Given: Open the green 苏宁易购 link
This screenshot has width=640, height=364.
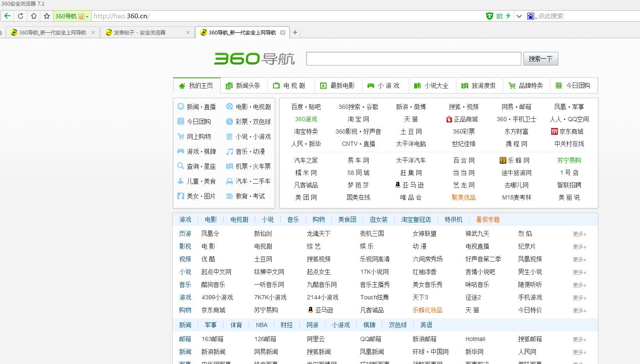Looking at the screenshot, I should [569, 160].
